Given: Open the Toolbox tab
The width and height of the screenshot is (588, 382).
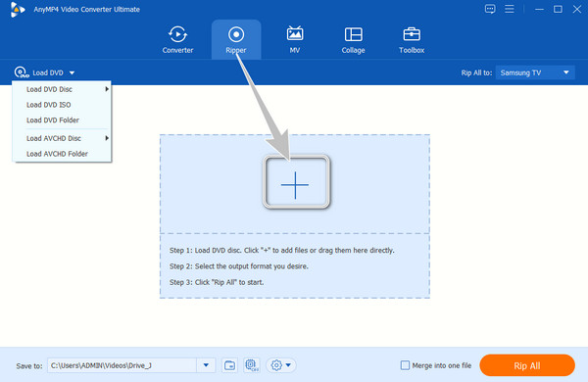Looking at the screenshot, I should [412, 40].
